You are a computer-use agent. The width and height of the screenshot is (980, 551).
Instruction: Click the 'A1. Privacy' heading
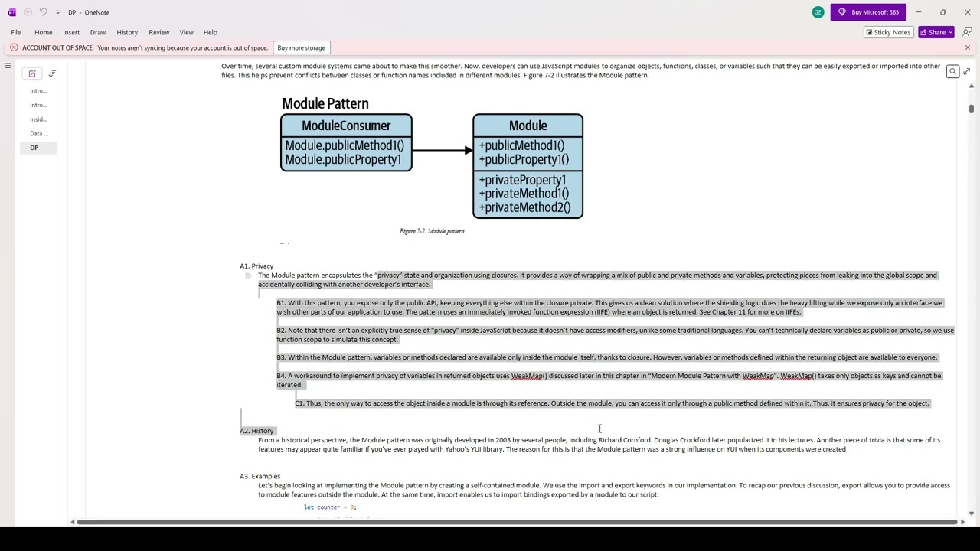click(x=256, y=266)
